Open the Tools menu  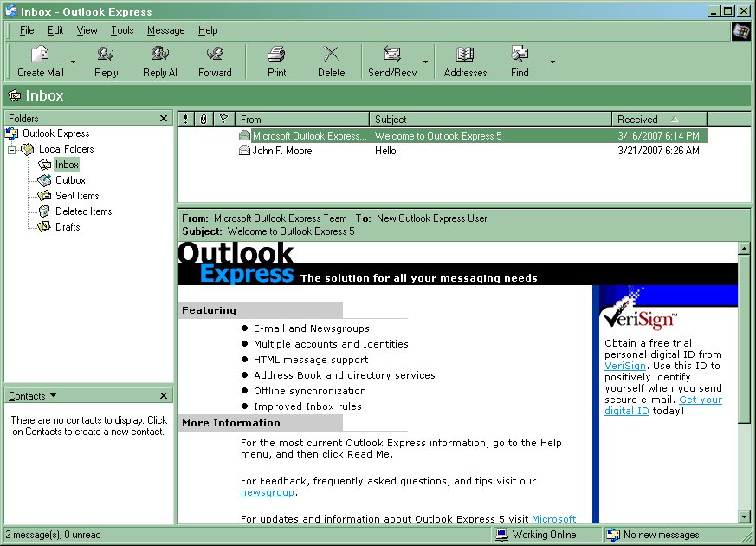[x=122, y=30]
